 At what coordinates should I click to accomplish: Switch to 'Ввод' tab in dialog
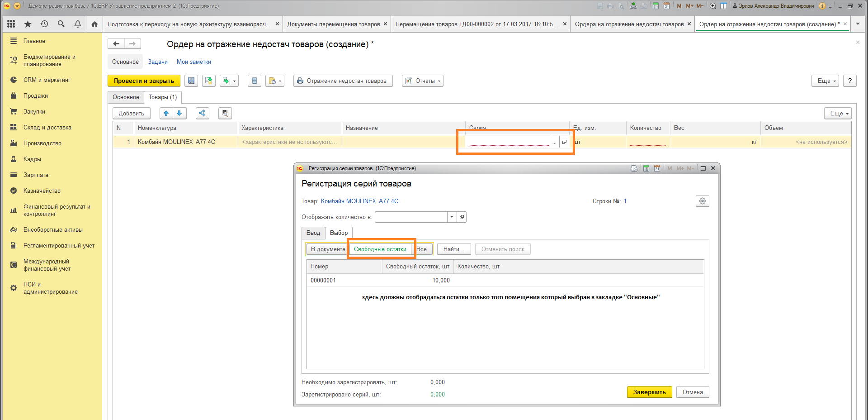(x=313, y=233)
